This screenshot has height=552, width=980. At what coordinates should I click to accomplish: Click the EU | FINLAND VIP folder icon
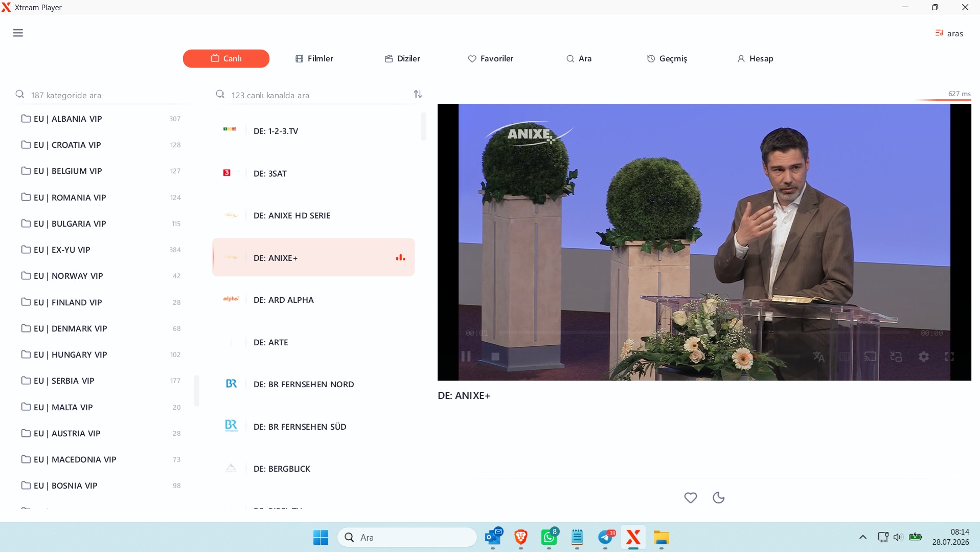26,302
